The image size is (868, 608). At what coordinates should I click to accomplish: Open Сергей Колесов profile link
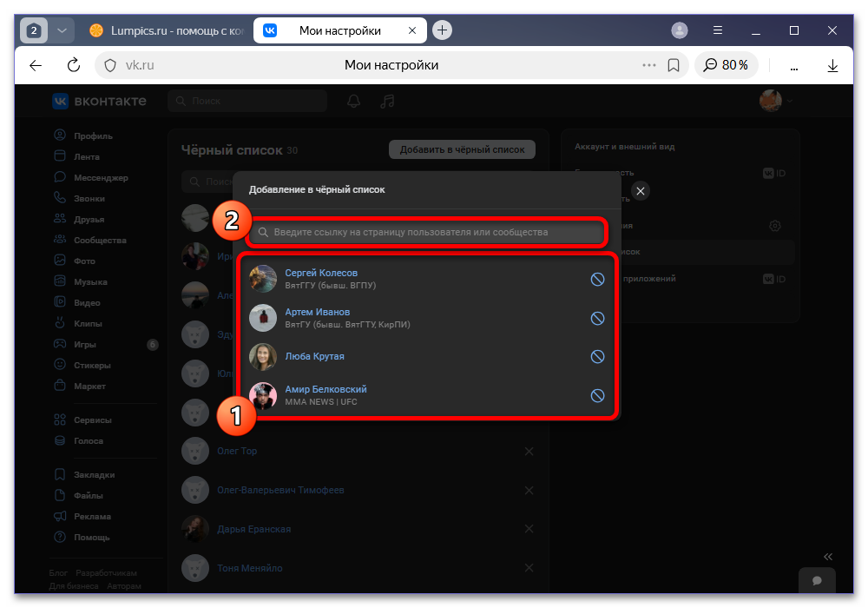click(321, 273)
